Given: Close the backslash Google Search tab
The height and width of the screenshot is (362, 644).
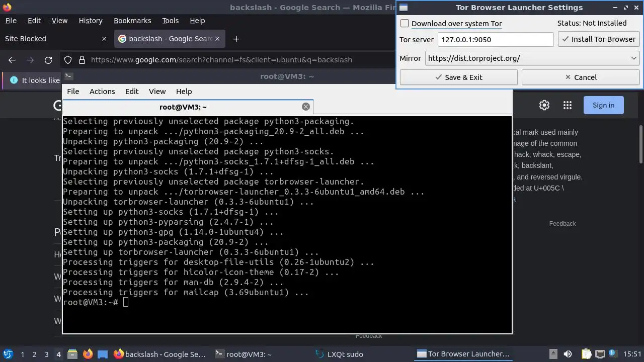Looking at the screenshot, I should coord(217,39).
